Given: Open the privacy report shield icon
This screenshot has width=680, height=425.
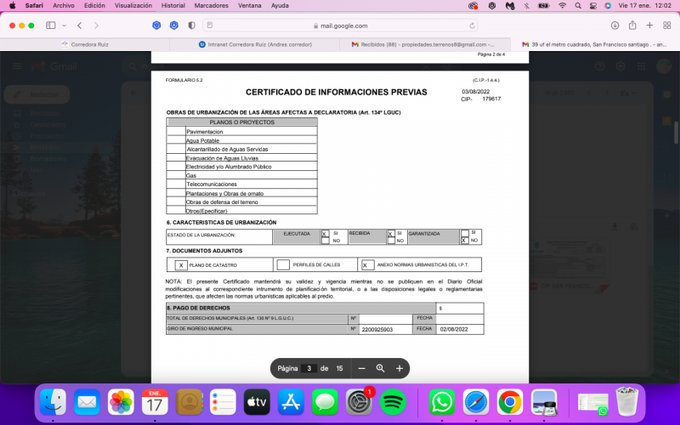Looking at the screenshot, I should tap(191, 26).
